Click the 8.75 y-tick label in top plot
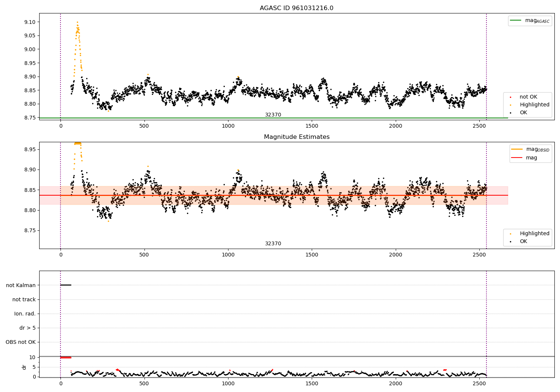Image resolution: width=560 pixels, height=392 pixels. tap(29, 118)
